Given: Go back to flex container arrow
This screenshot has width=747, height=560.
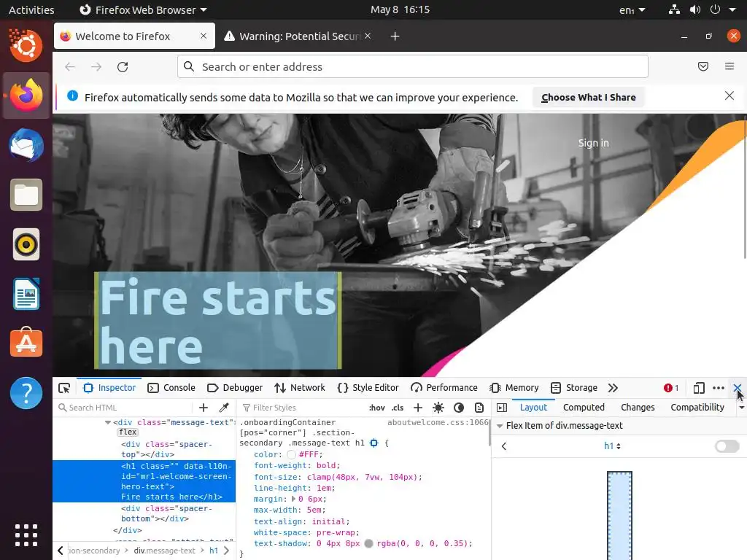Looking at the screenshot, I should click(504, 446).
